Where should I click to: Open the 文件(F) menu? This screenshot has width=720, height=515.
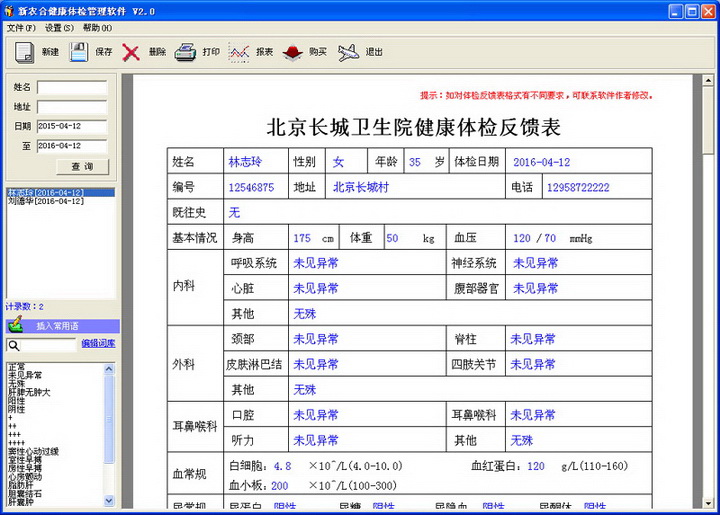(x=20, y=28)
